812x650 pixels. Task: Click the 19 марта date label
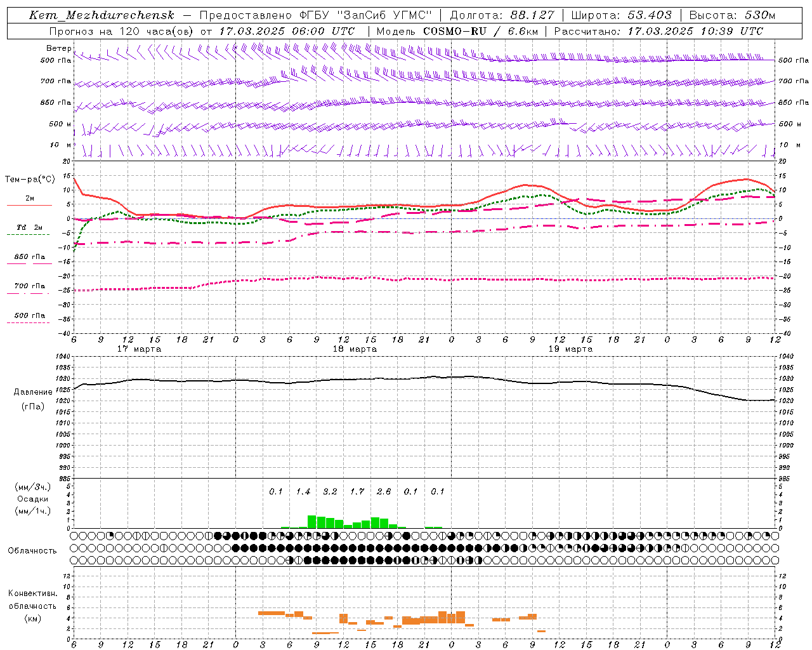click(x=570, y=349)
